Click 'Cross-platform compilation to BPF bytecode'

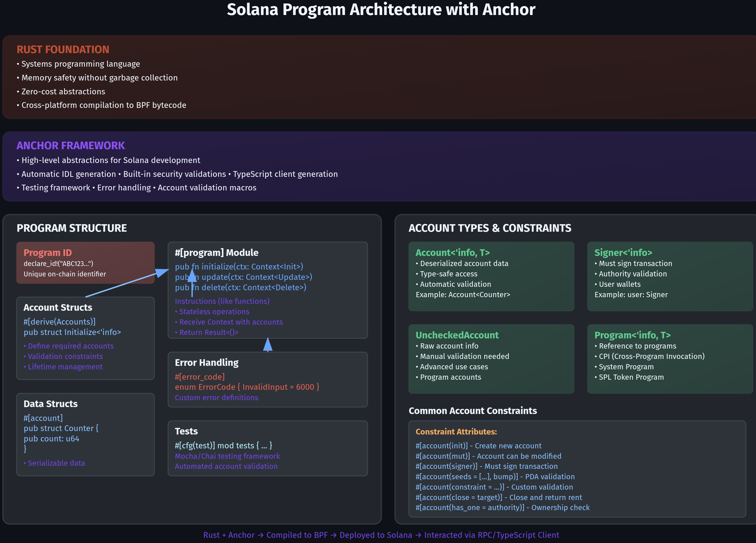101,105
